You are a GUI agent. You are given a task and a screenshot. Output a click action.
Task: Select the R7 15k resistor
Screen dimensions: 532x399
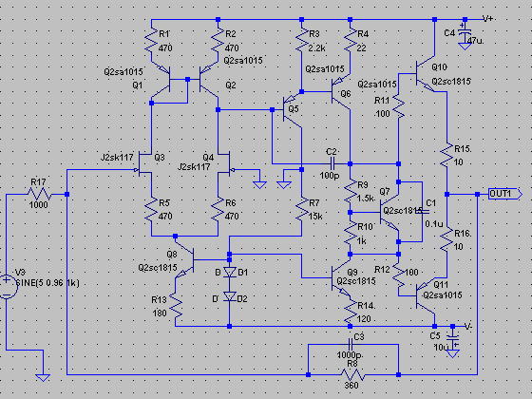click(301, 210)
